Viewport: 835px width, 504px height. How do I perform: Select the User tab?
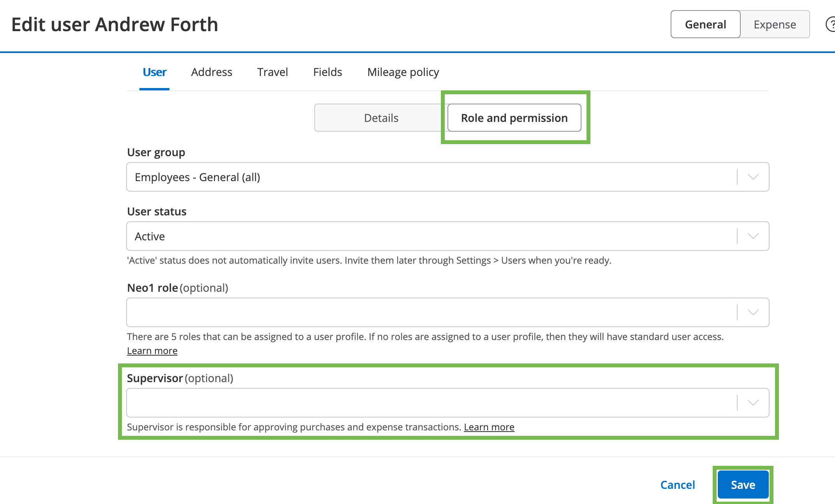pos(154,72)
